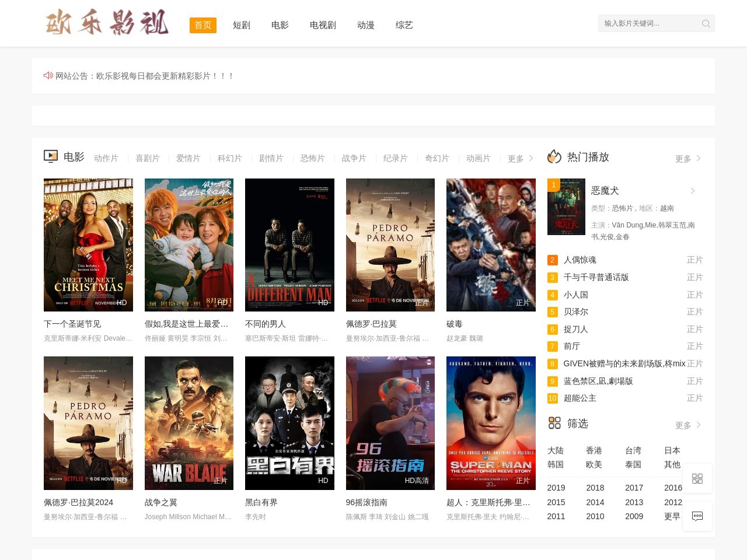Filter movies by 动作片

(106, 159)
